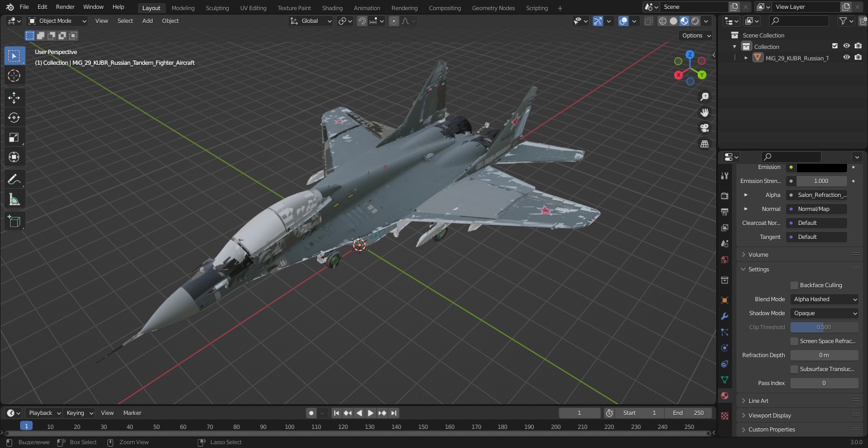Open the Material properties tab
868x448 pixels.
click(x=724, y=395)
